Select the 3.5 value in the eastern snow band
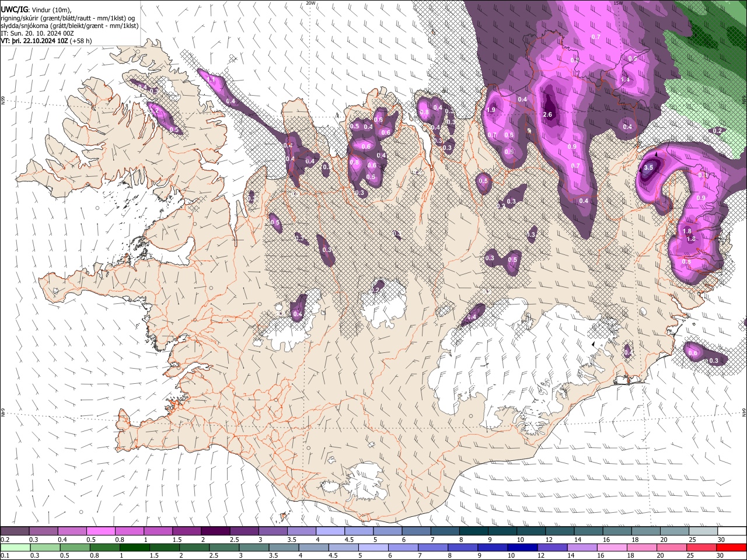 coord(648,167)
